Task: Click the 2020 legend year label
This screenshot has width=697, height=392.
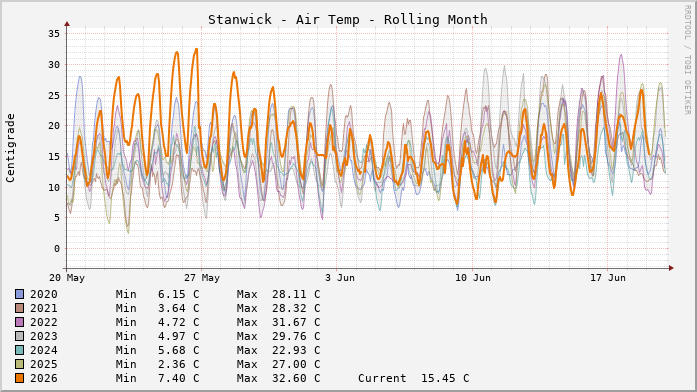Action: coord(44,294)
